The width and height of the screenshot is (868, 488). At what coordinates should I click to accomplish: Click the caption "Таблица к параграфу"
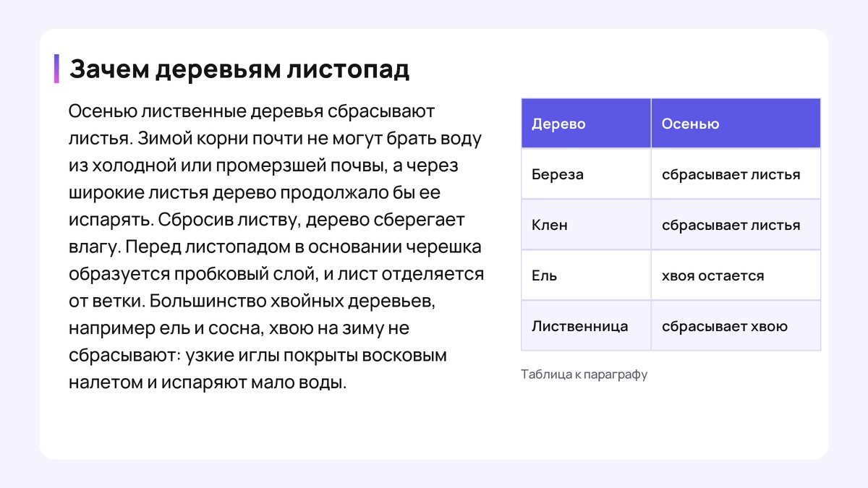pos(584,374)
